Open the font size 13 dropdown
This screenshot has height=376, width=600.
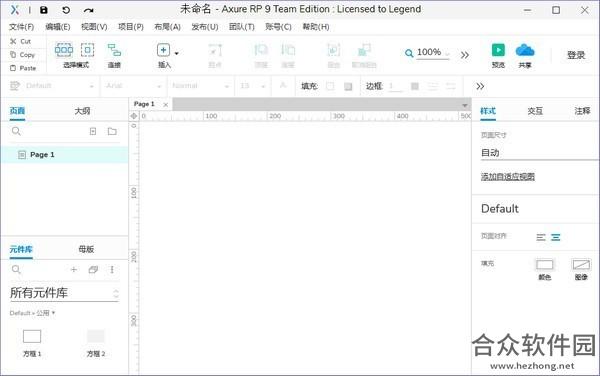[252, 86]
